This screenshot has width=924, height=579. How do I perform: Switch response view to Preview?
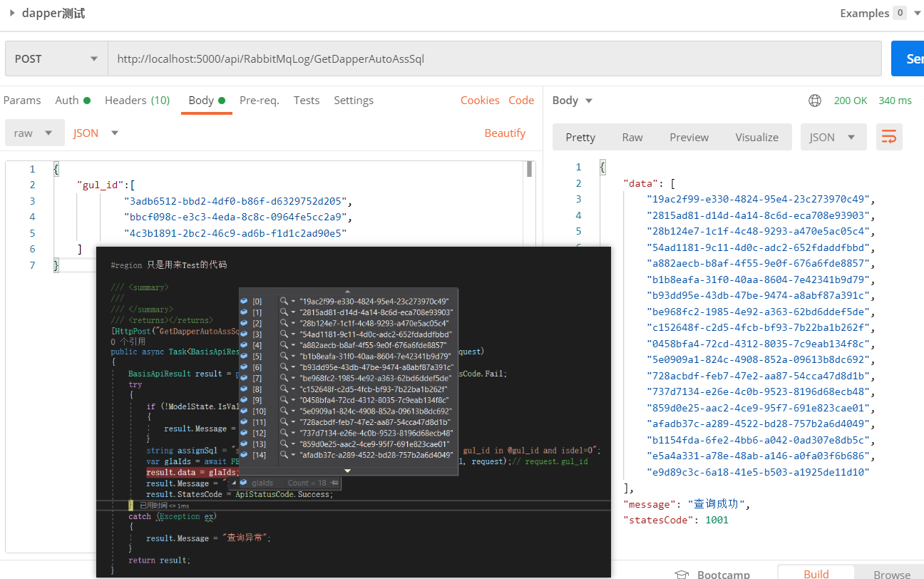point(689,137)
